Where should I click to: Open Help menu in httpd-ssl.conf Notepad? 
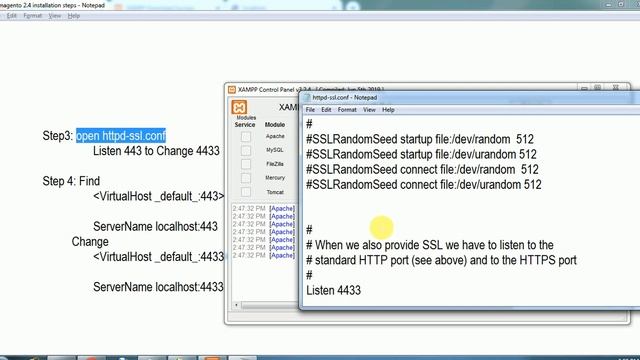388,110
